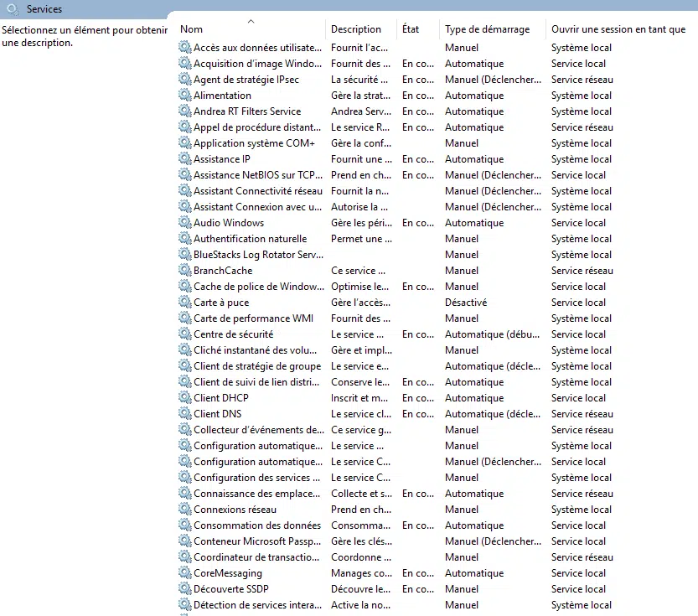Click Inscrit et m... description of Client DHCP

(x=359, y=398)
